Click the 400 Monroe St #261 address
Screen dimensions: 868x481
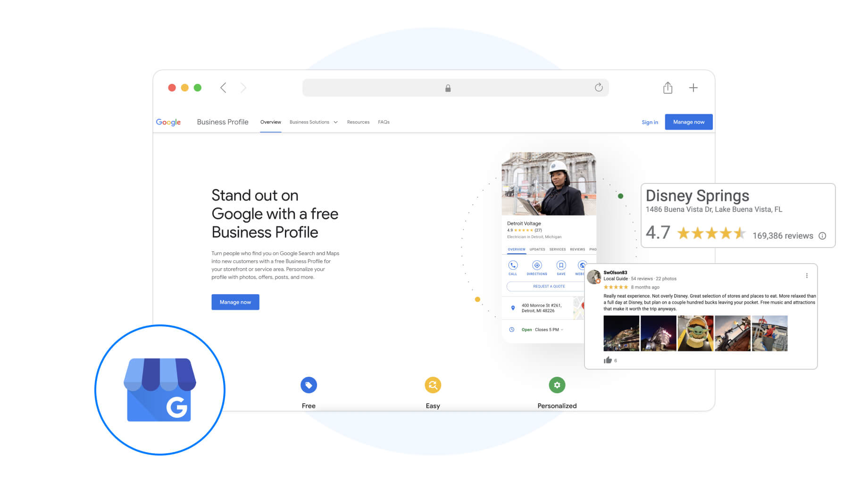click(542, 308)
